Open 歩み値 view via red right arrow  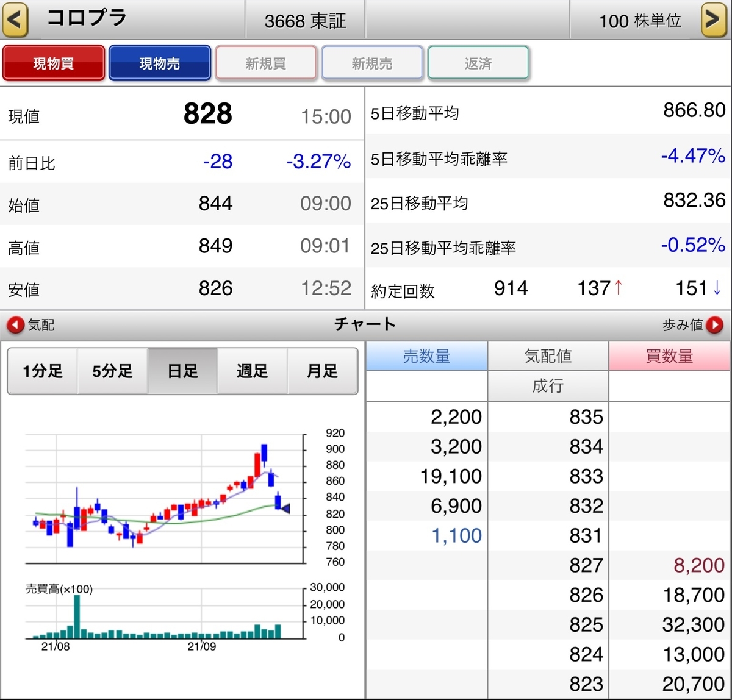click(715, 326)
